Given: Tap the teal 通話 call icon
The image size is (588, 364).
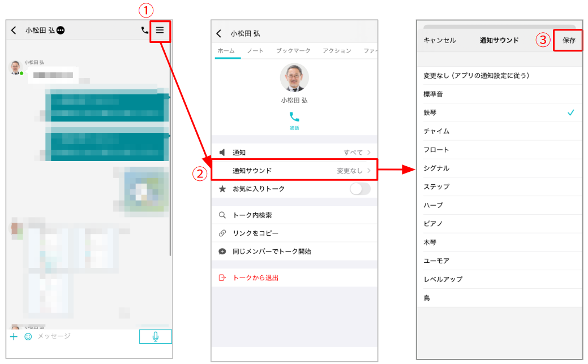Looking at the screenshot, I should click(x=294, y=117).
